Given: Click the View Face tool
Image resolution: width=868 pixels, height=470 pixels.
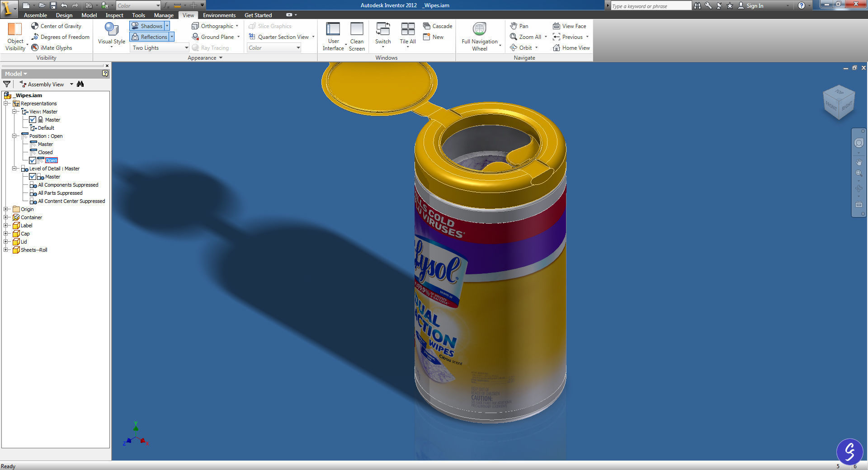Looking at the screenshot, I should (569, 26).
